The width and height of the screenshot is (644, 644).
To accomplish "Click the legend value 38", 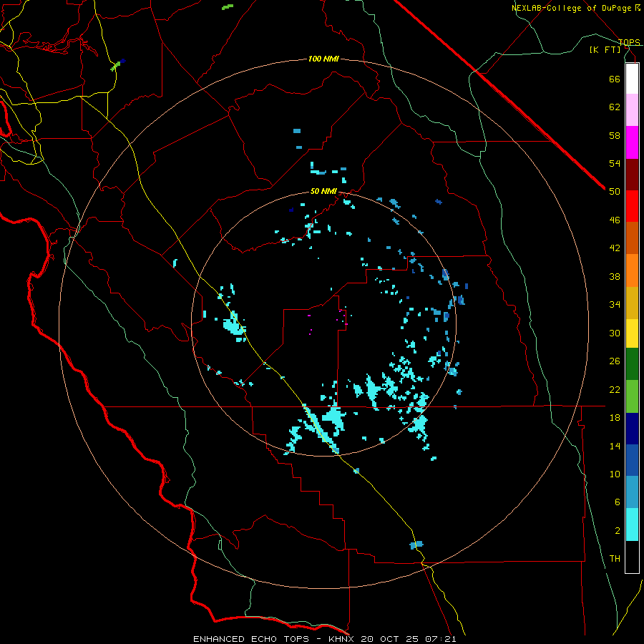I will [x=615, y=276].
